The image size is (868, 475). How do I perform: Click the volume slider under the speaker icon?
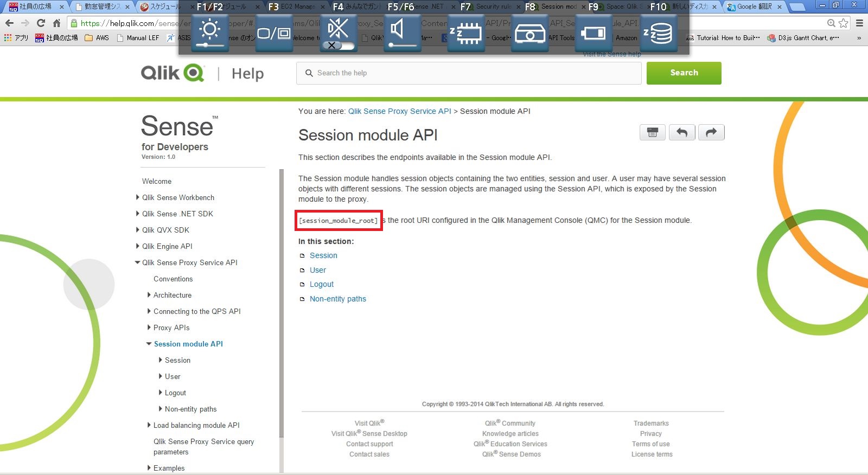402,46
